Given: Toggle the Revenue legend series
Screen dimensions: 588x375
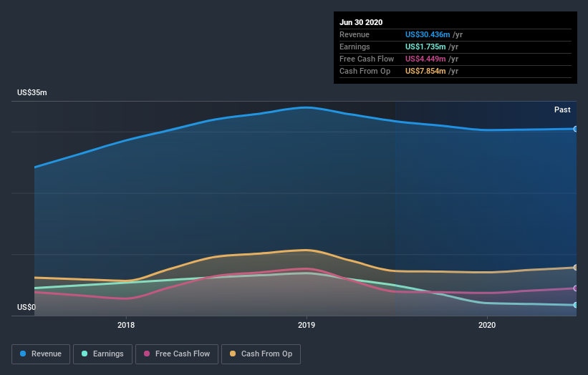Looking at the screenshot, I should tap(41, 354).
